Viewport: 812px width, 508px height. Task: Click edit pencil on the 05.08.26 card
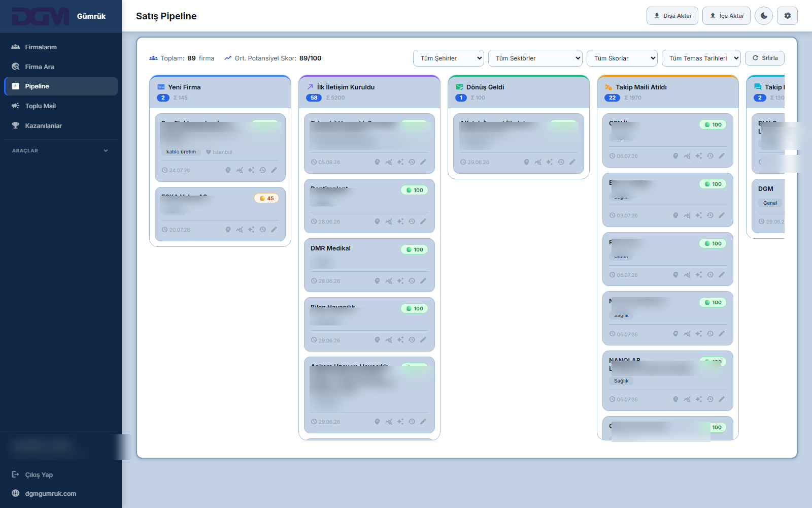423,162
